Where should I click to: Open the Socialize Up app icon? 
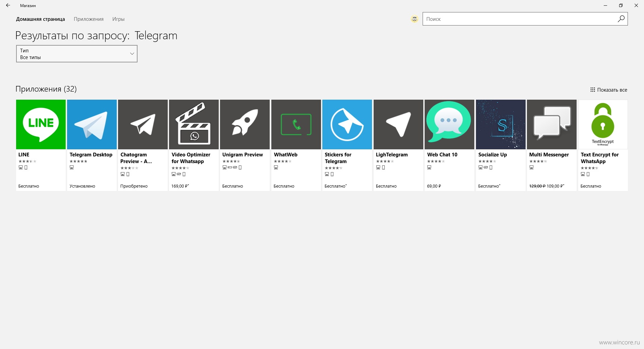coord(501,124)
